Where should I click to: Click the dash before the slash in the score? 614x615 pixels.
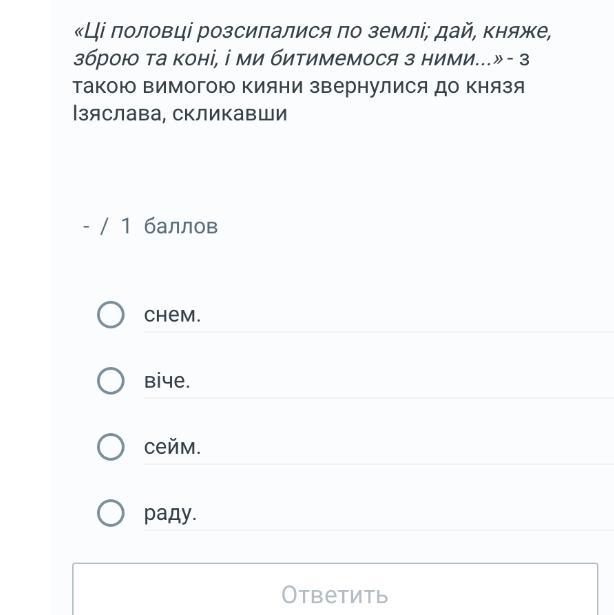tap(88, 226)
